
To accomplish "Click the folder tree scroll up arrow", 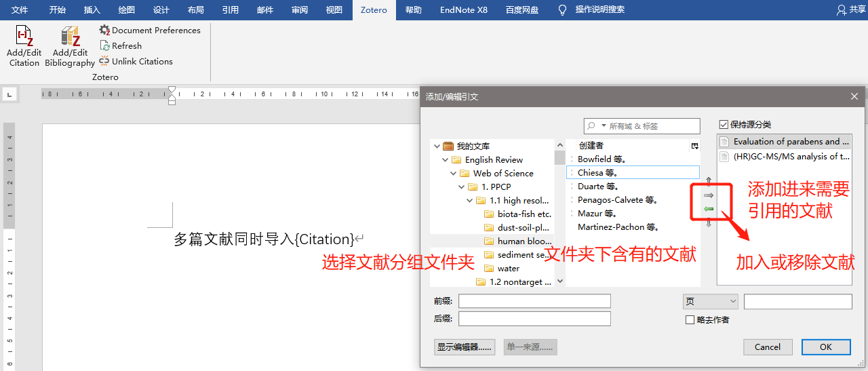I will (559, 144).
